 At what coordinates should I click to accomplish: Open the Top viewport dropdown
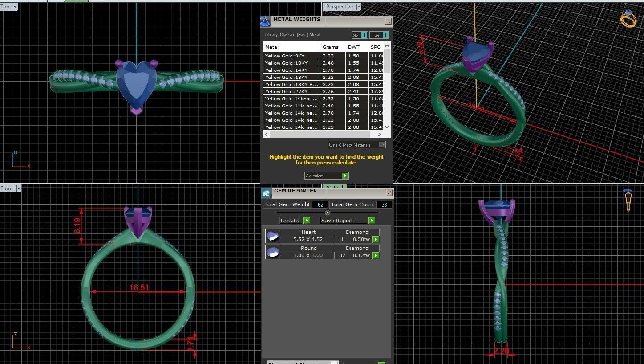click(x=15, y=7)
